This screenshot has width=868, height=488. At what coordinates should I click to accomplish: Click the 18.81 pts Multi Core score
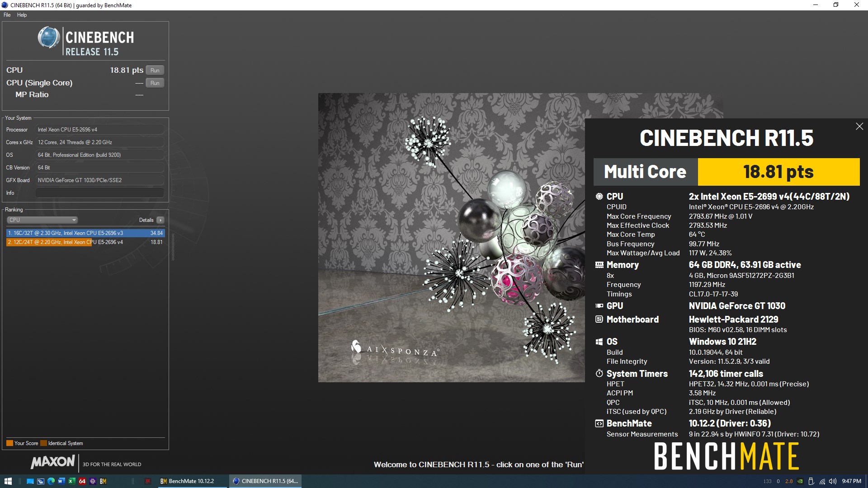778,172
